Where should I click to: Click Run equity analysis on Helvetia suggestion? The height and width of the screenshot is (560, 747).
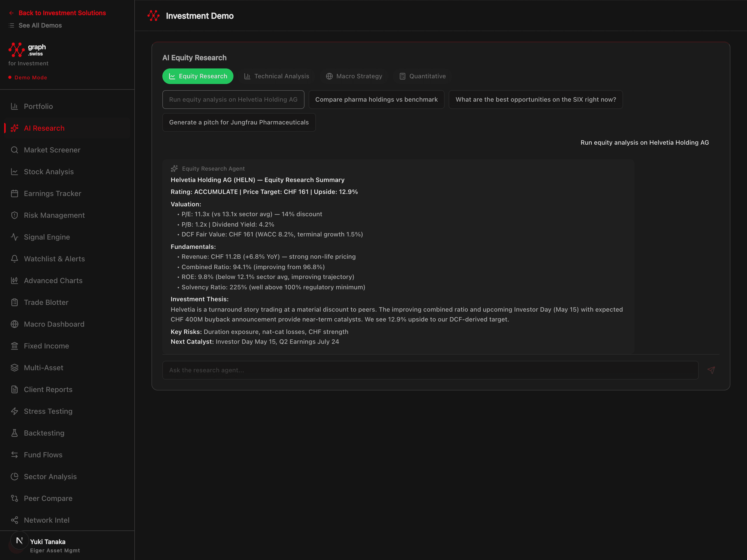point(233,100)
